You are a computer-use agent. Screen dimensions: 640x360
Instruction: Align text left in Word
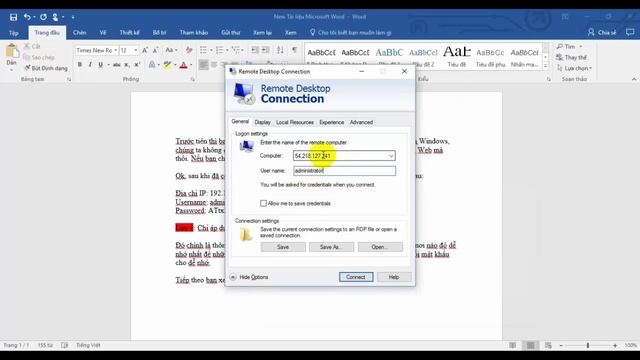click(x=203, y=64)
